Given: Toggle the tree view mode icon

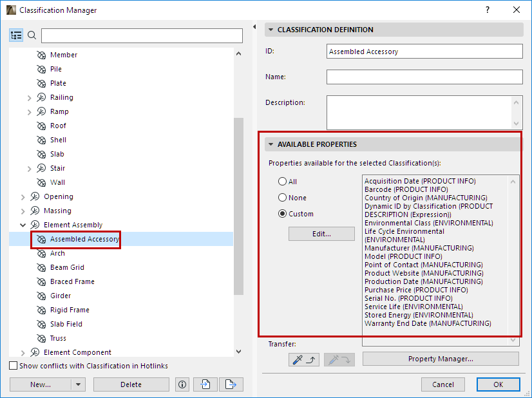Looking at the screenshot, I should click(16, 35).
